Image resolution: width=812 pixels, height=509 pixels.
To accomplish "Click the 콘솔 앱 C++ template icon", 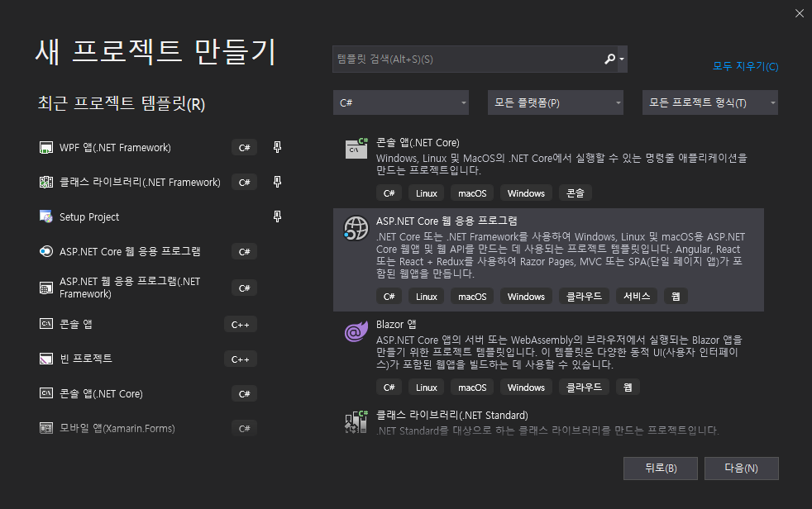I will (x=46, y=324).
